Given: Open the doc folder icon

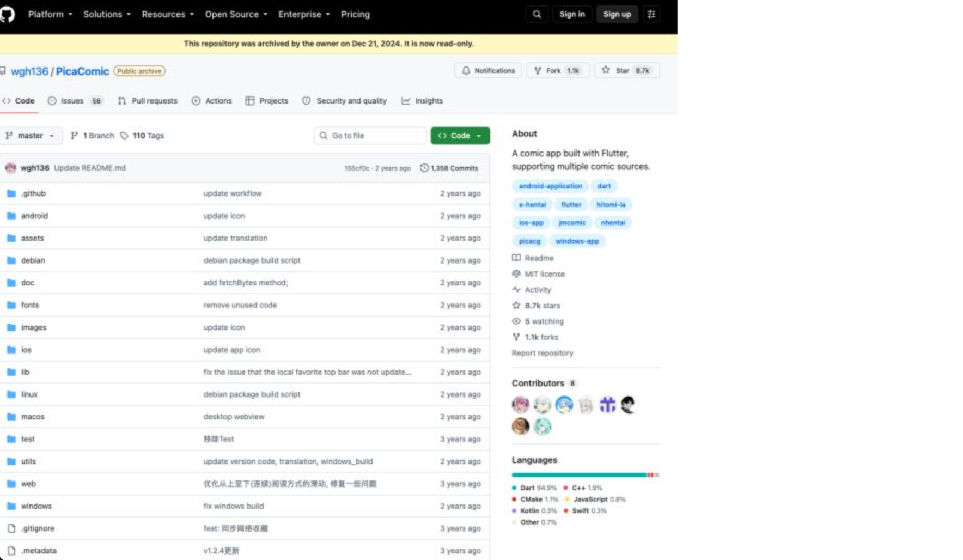Looking at the screenshot, I should 11,283.
